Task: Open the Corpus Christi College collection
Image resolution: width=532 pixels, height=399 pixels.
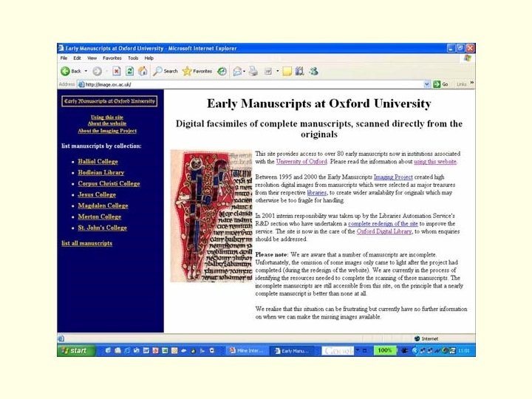Action: (109, 183)
